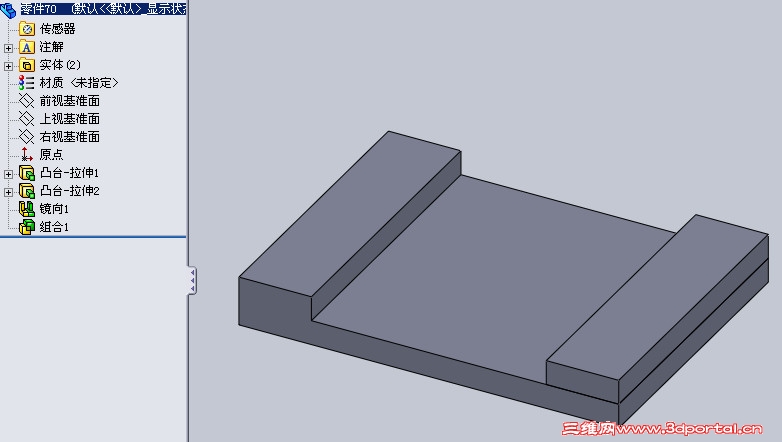
Task: Select the 组合1 label
Action: click(54, 227)
